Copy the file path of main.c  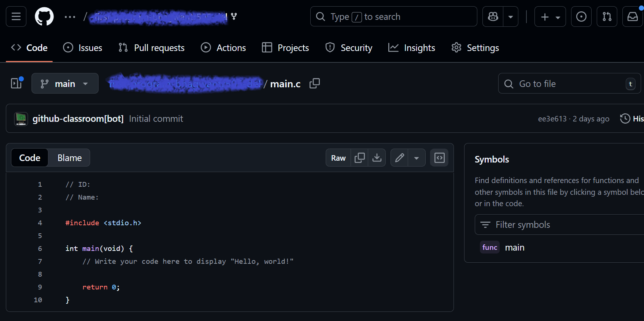(314, 84)
